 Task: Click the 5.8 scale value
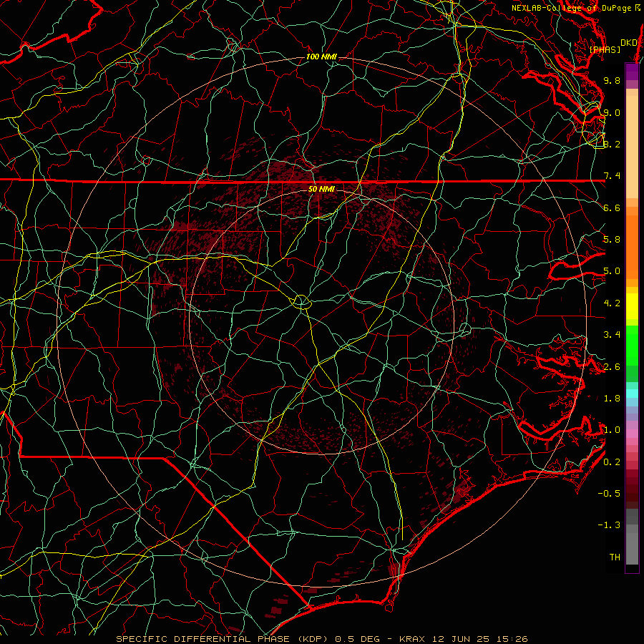(x=612, y=240)
